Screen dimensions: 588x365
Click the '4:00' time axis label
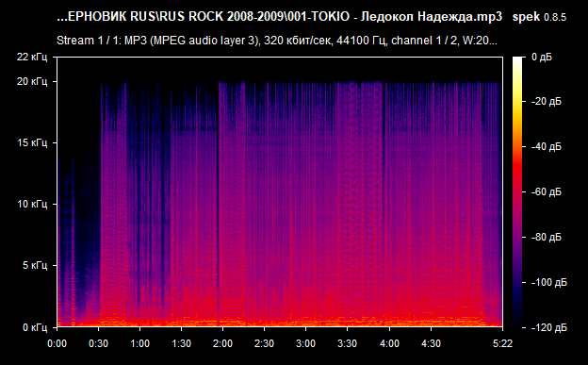[x=389, y=343]
